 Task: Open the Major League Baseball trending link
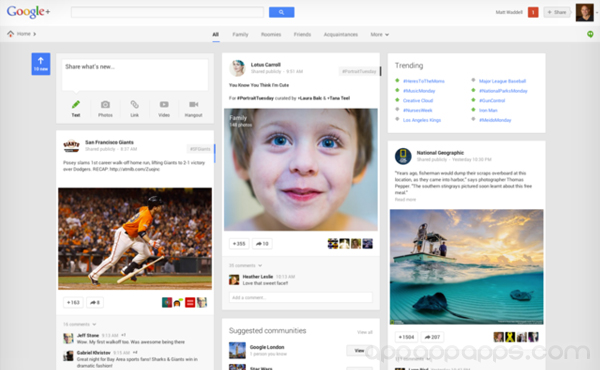[x=502, y=81]
